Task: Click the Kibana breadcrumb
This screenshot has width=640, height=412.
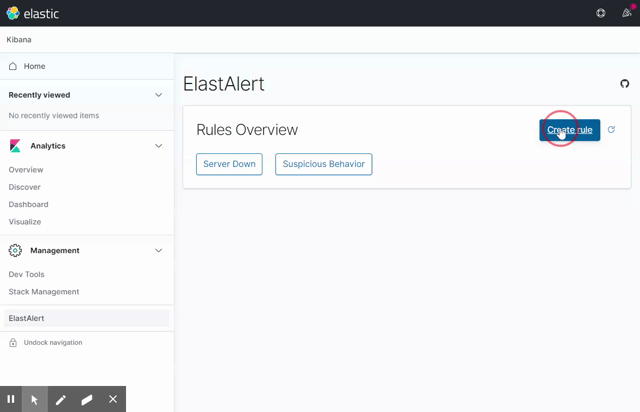Action: pos(19,40)
